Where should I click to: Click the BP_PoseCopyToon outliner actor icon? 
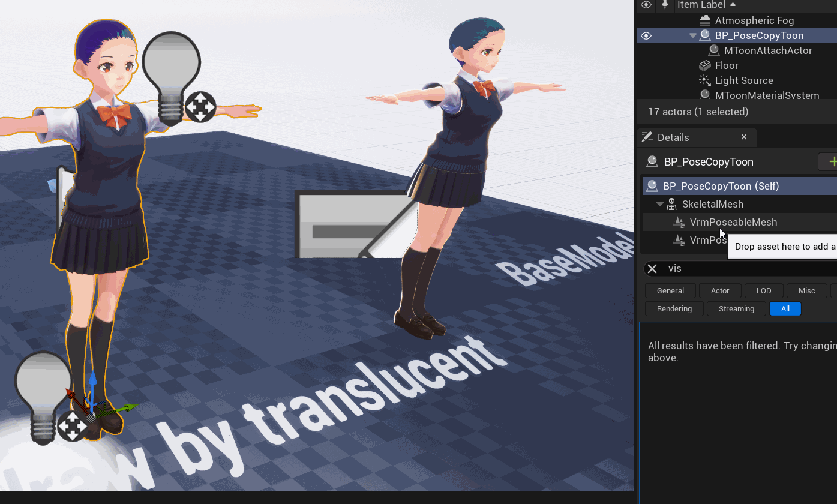click(705, 35)
